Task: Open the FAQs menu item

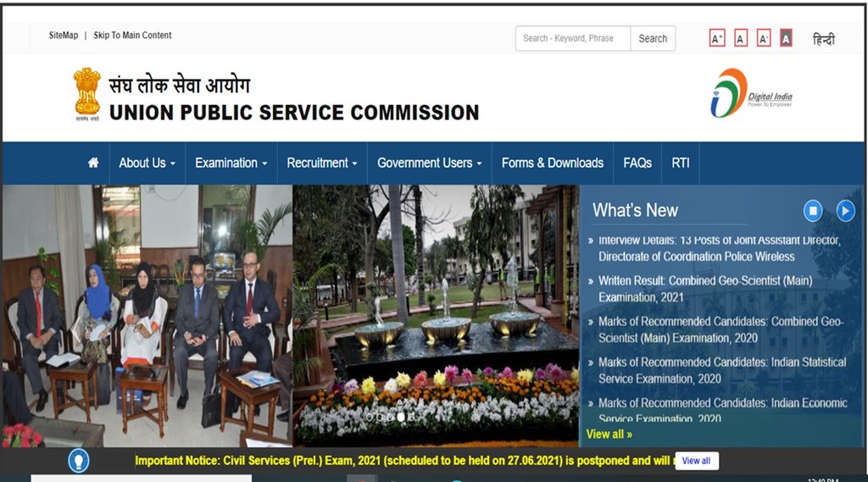Action: pyautogui.click(x=637, y=163)
